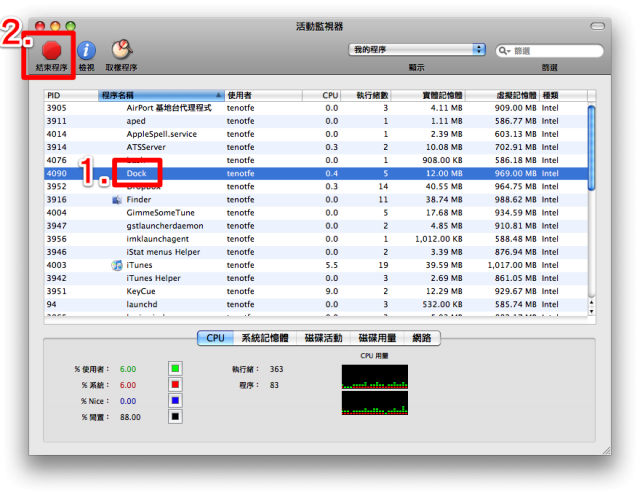The width and height of the screenshot is (640, 495).
Task: Click the red Quit Process stop icon
Action: pos(51,50)
